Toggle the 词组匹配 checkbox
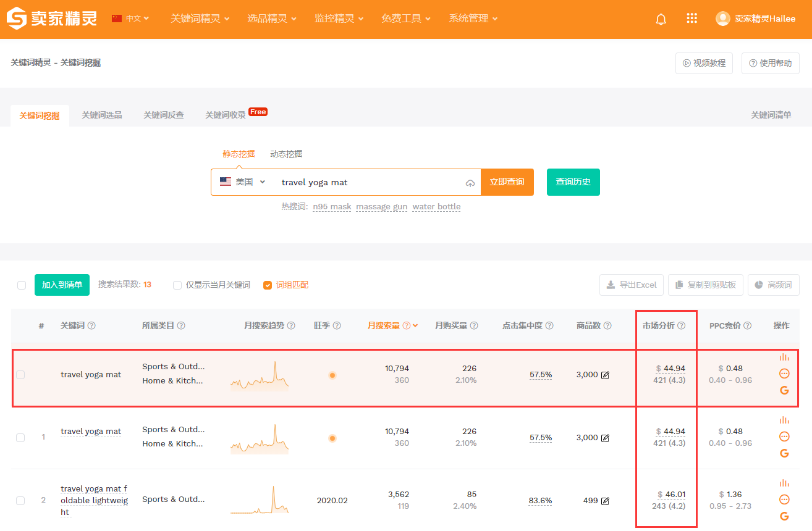The height and width of the screenshot is (531, 812). click(268, 285)
